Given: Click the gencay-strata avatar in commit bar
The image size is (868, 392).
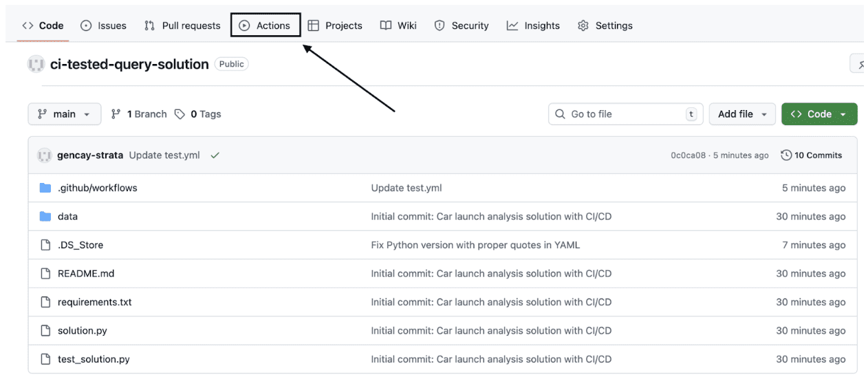Looking at the screenshot, I should click(x=45, y=155).
